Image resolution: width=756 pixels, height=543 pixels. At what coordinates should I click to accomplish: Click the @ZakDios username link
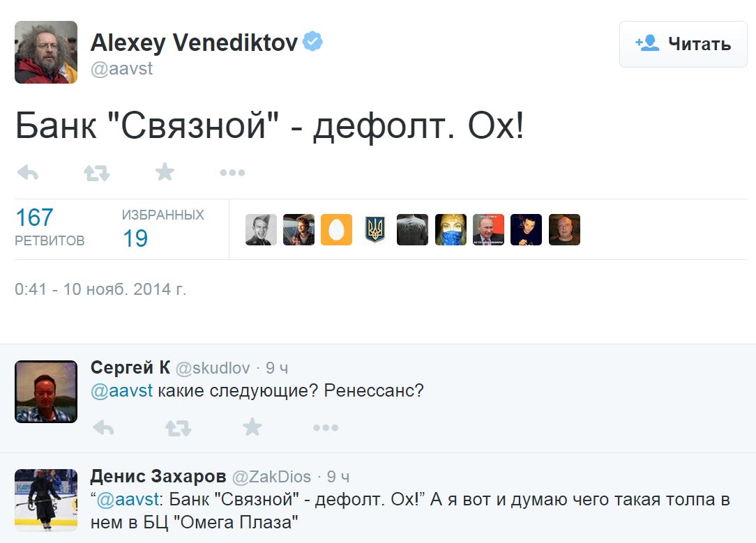point(271,477)
